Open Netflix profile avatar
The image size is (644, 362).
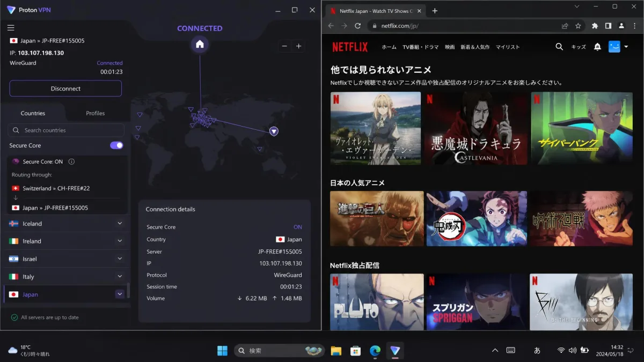[x=614, y=47]
